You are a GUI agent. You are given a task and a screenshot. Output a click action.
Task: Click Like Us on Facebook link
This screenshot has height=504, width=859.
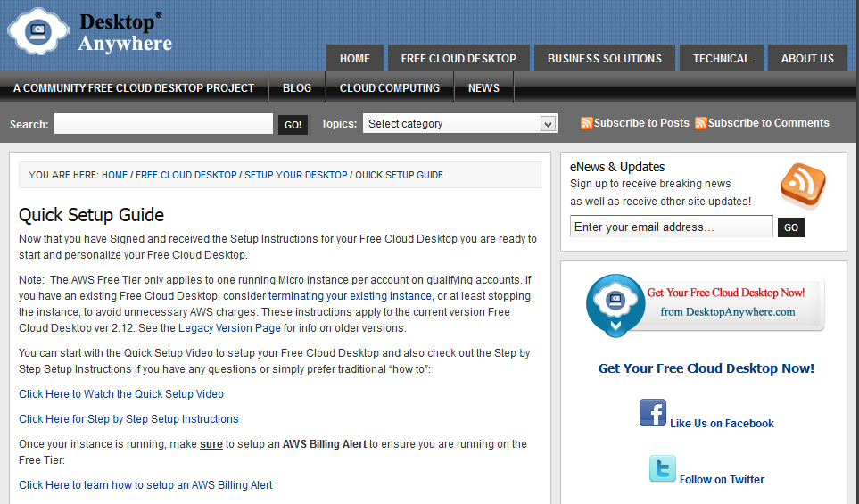(722, 424)
